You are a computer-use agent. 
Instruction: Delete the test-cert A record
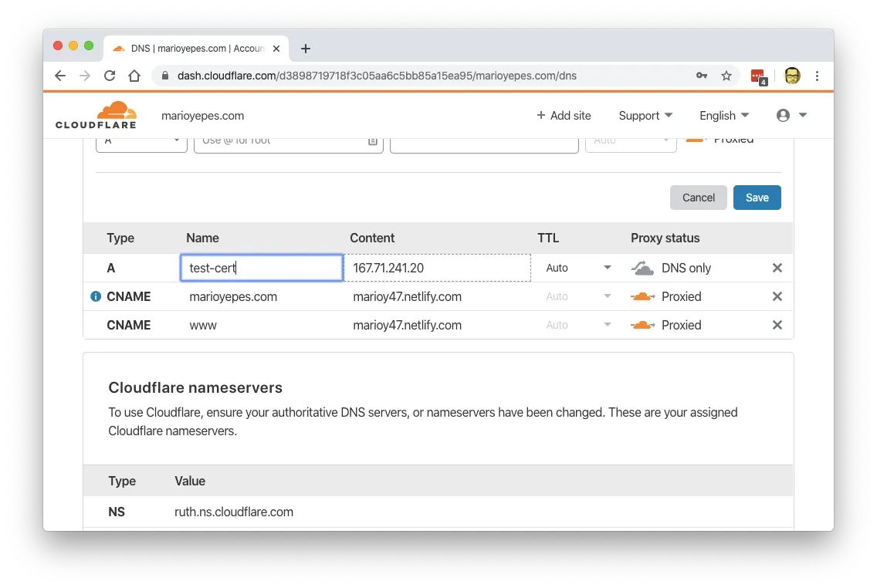click(x=777, y=268)
